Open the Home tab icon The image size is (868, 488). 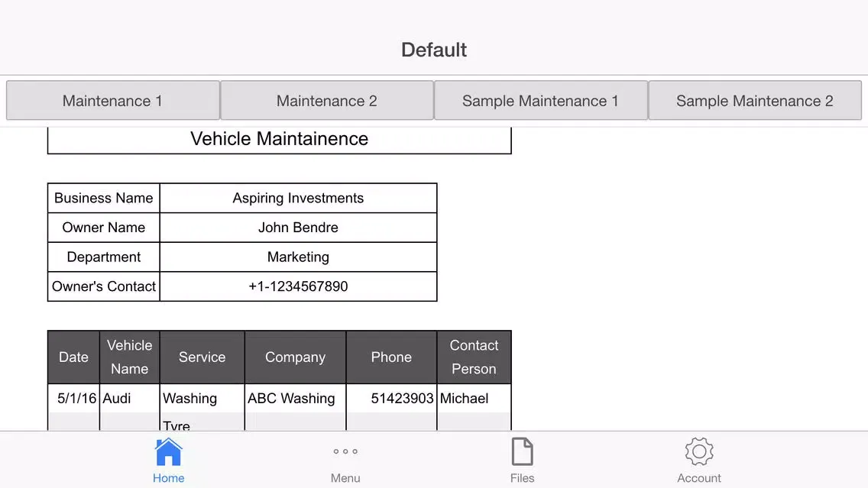168,452
